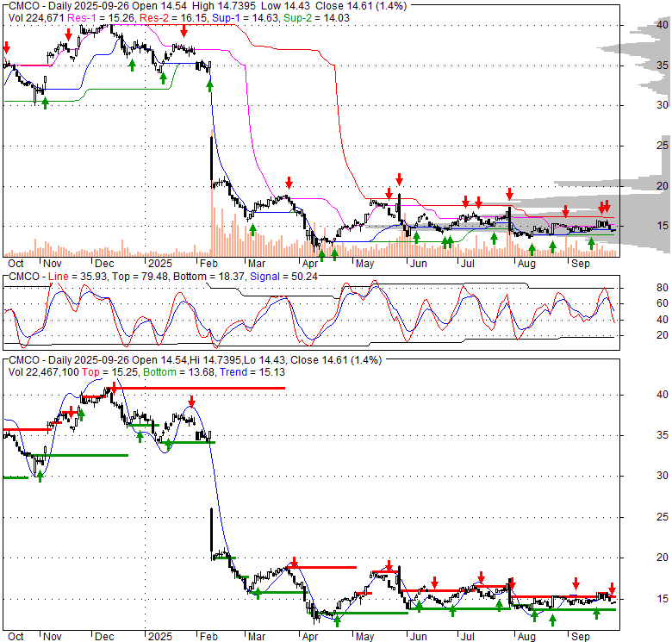Click the 30 price label on top chart
Screen dimensions: 672x642
(663, 105)
